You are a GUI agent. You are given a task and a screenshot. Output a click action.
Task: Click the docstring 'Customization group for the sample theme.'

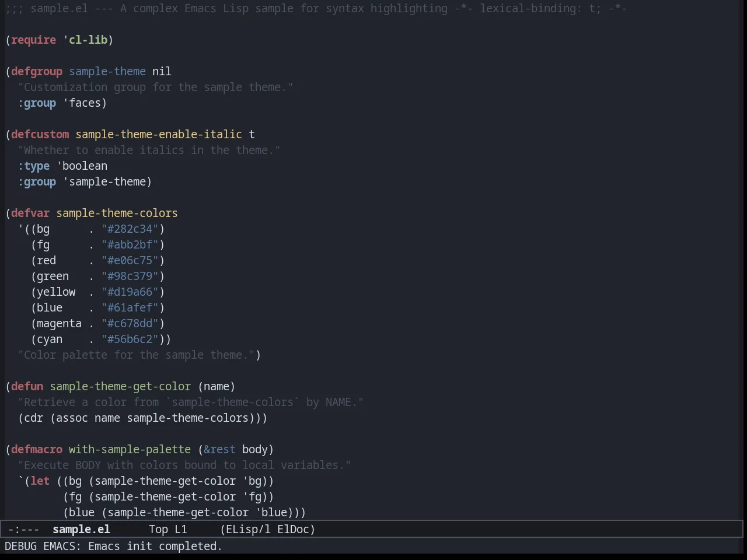[155, 87]
